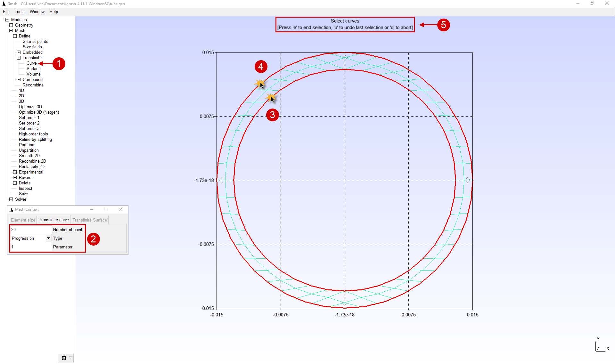This screenshot has width=615, height=364.
Task: Click the Mesh Context window icon
Action: (x=12, y=209)
